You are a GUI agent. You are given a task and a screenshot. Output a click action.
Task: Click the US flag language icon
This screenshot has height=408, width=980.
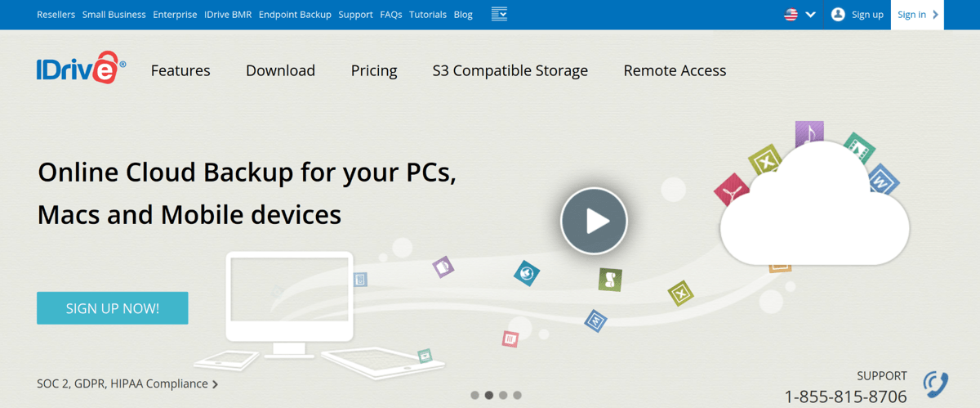coord(791,14)
